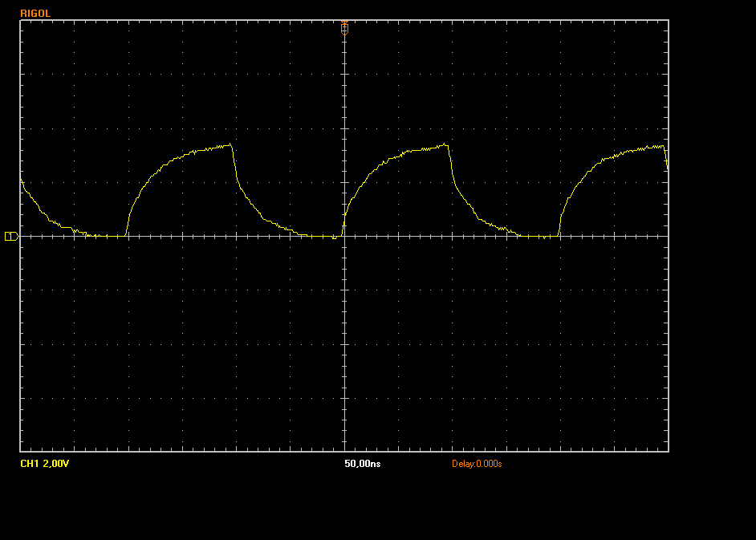The height and width of the screenshot is (540, 756).
Task: Click the bottom end of the center vertical axis
Action: 344,450
